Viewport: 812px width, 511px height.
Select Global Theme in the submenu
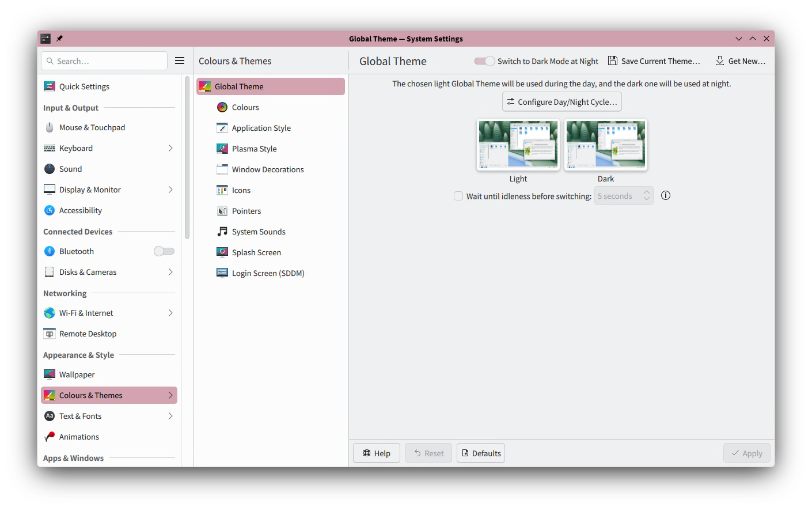pyautogui.click(x=271, y=86)
